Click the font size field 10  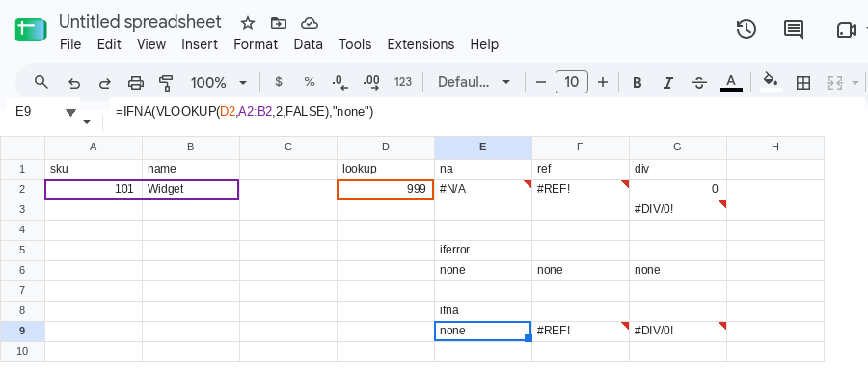pyautogui.click(x=572, y=83)
